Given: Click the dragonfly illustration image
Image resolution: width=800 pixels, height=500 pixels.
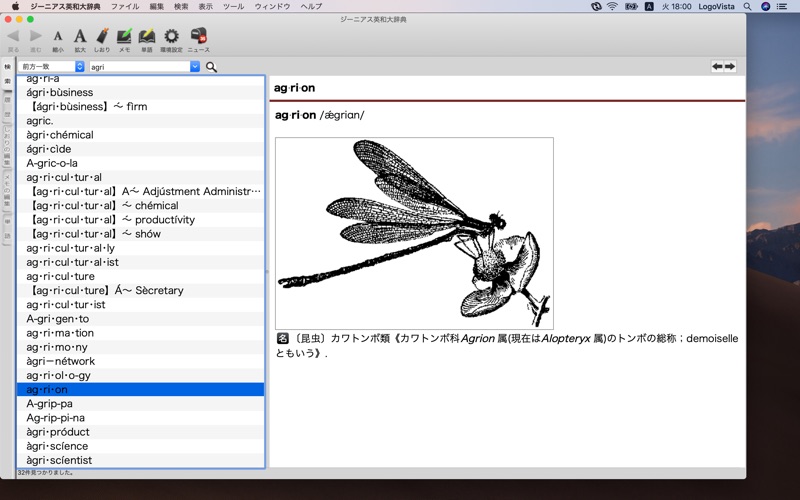Looking at the screenshot, I should pyautogui.click(x=414, y=233).
